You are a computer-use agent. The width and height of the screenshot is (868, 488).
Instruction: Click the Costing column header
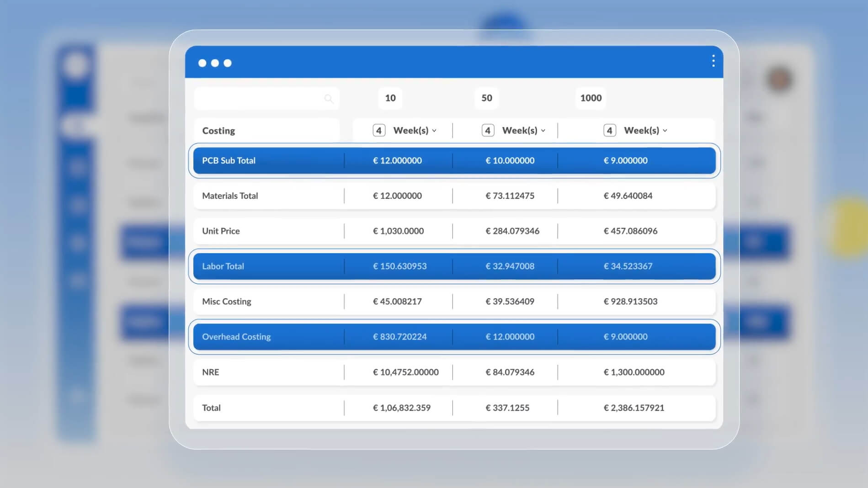218,131
